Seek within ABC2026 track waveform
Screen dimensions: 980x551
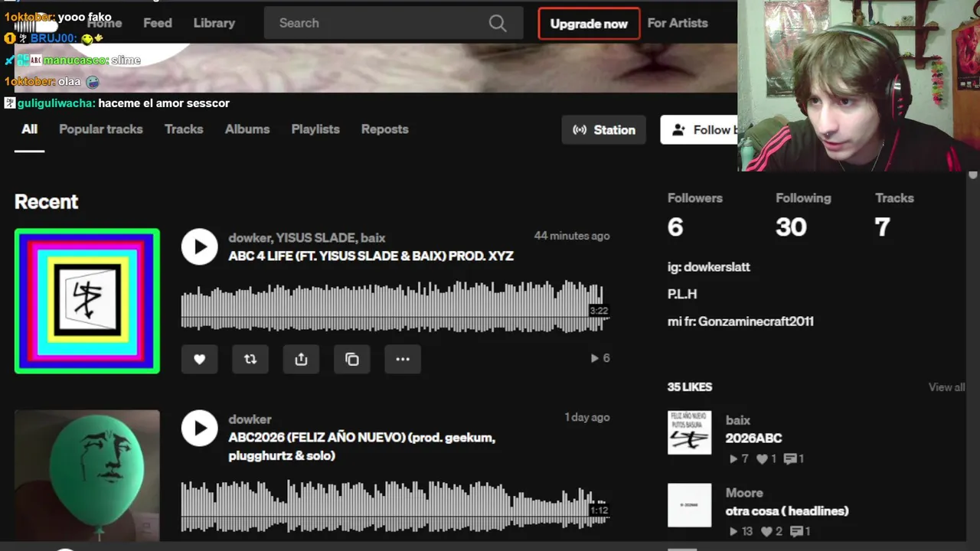[x=395, y=505]
